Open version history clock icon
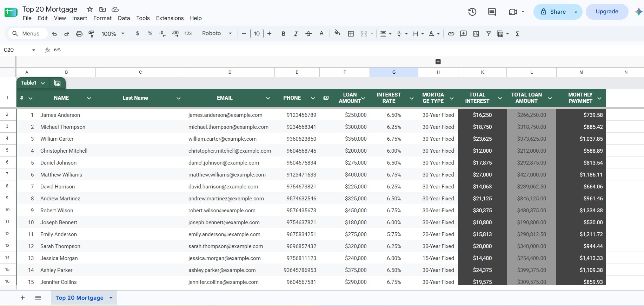 click(x=472, y=12)
